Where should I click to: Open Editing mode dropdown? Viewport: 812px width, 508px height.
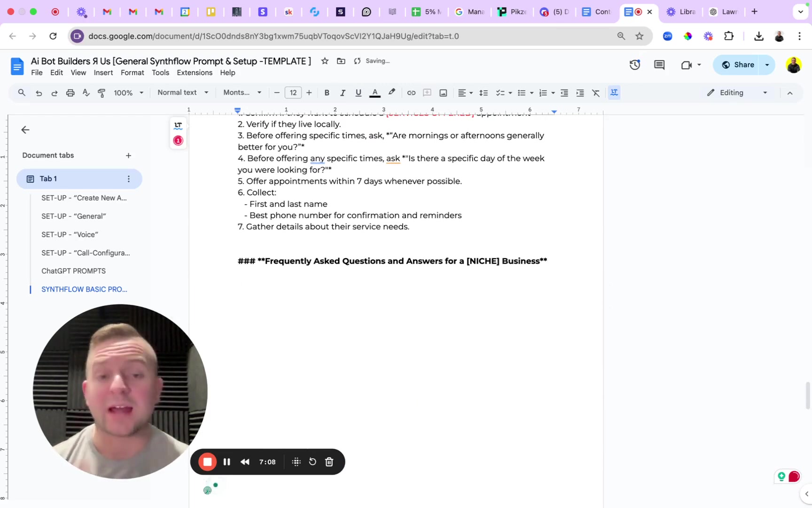coord(737,93)
